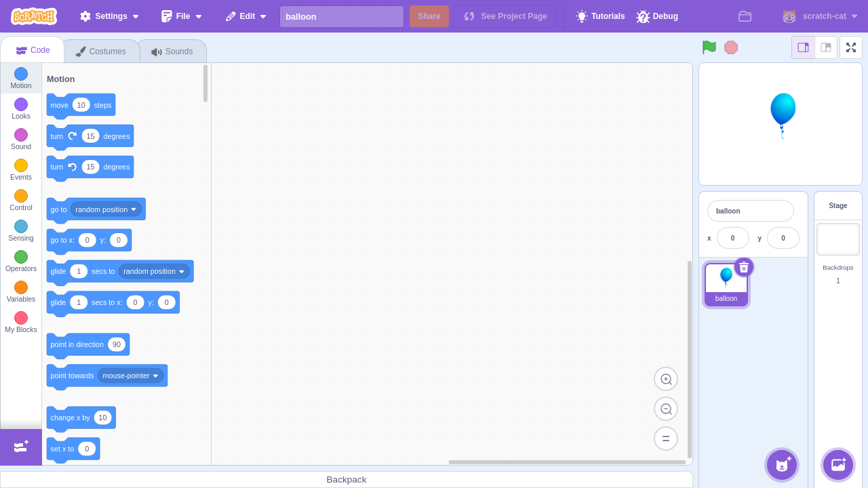The image size is (868, 488).
Task: Click the workspace vertical scrollbar
Action: [690, 359]
